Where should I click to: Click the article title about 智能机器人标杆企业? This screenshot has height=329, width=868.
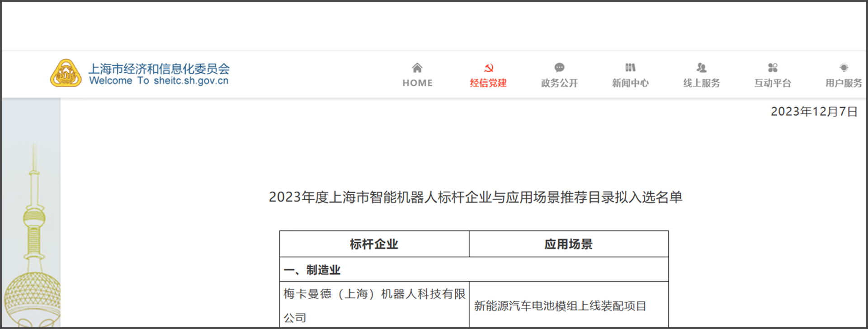(x=475, y=197)
